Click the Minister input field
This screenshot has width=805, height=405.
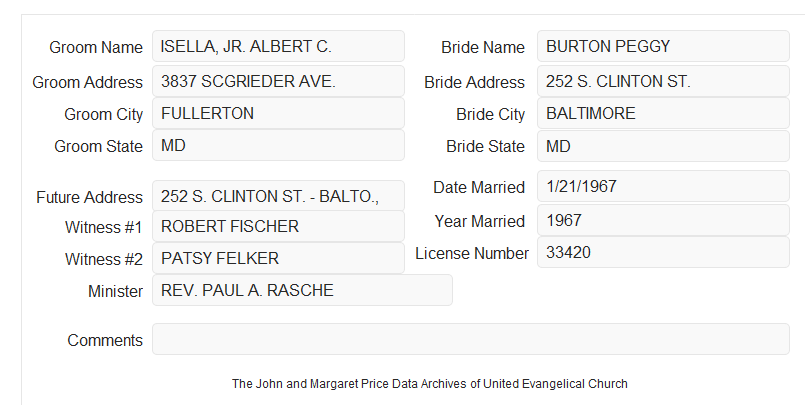point(302,290)
